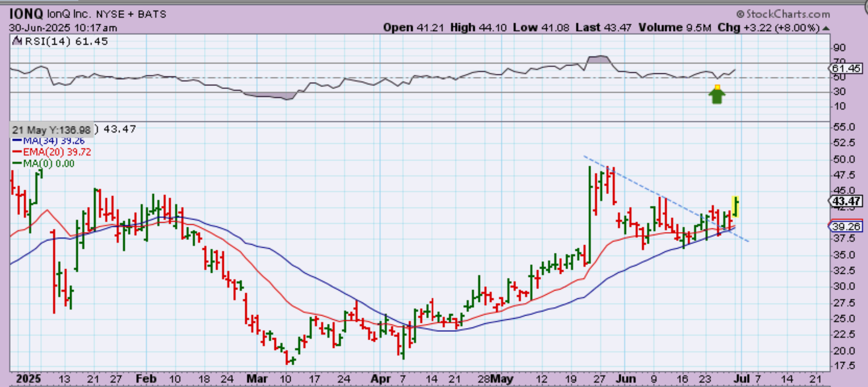Click the Jul month label on date axis
The width and height of the screenshot is (868, 387).
pyautogui.click(x=741, y=379)
